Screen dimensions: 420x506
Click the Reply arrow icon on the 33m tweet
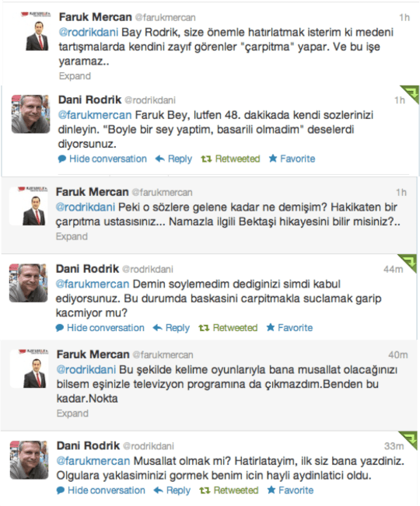point(159,490)
